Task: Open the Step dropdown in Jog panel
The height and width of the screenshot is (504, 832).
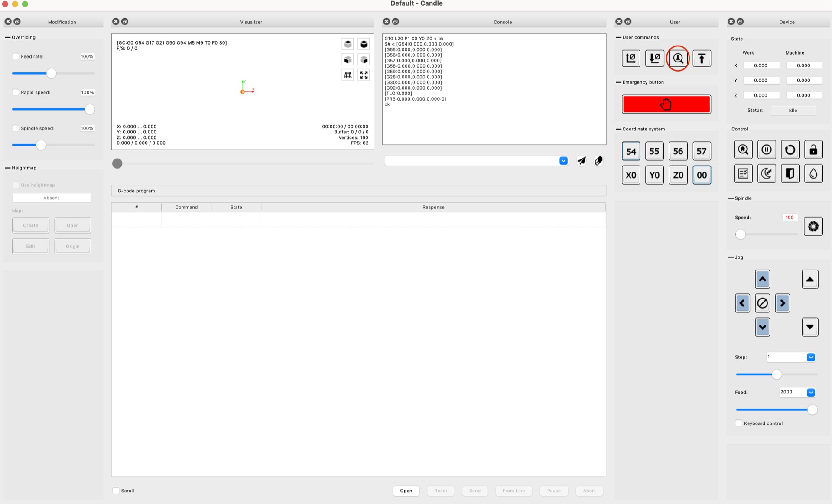Action: click(x=810, y=357)
